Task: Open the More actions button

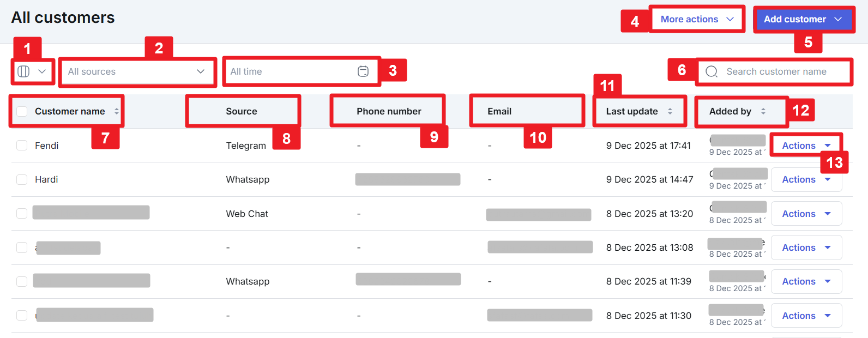Action: (x=689, y=19)
